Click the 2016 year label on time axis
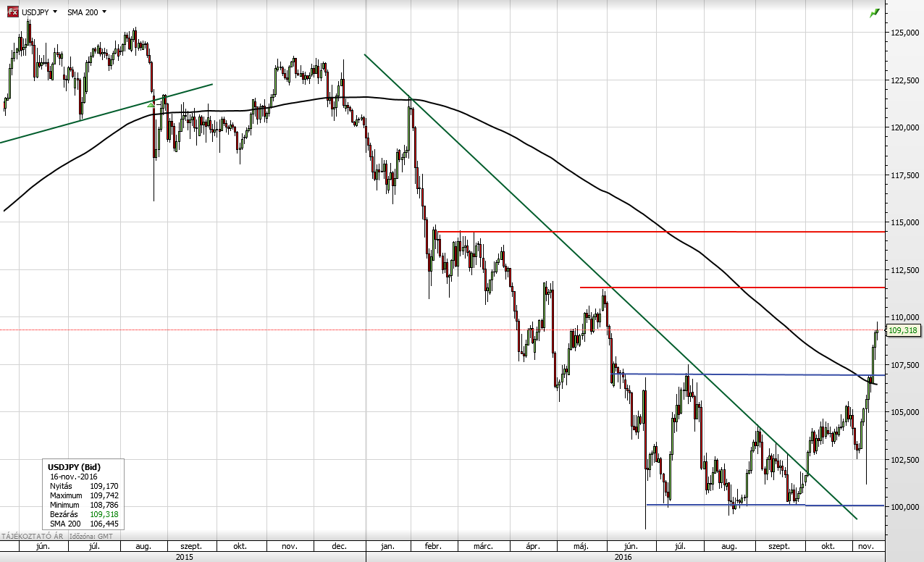This screenshot has width=924, height=562. (x=623, y=557)
